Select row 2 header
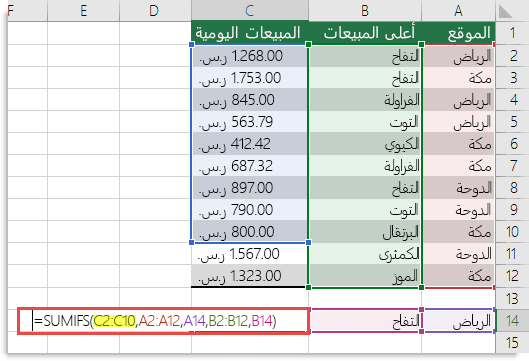This screenshot has width=529, height=361. 512,56
